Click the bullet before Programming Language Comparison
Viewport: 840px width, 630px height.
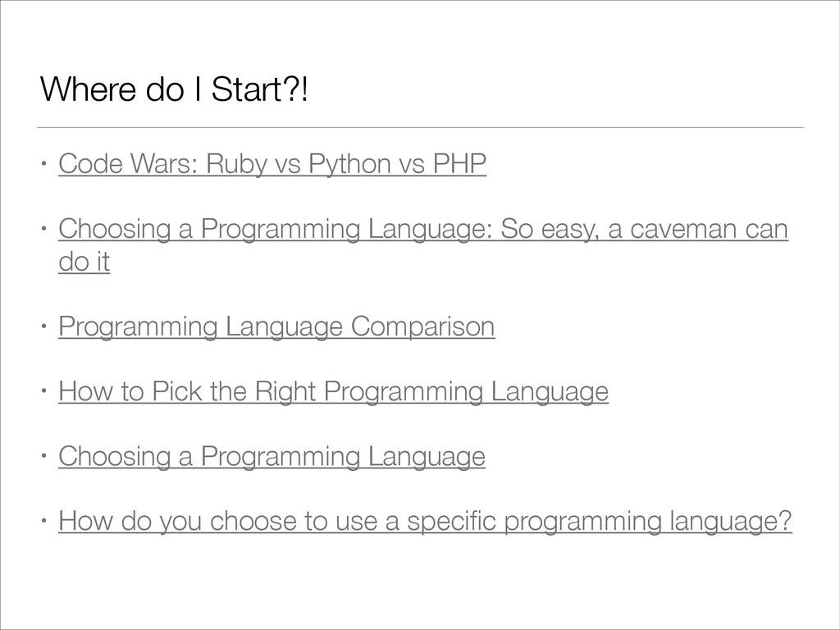pos(45,327)
